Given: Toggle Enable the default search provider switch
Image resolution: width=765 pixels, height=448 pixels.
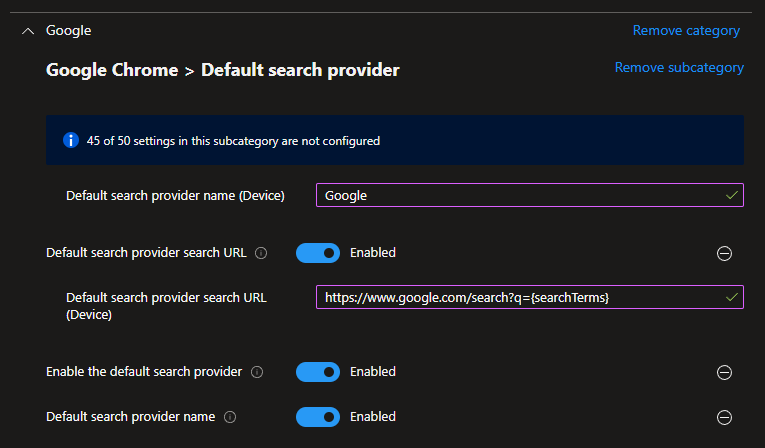Looking at the screenshot, I should click(x=318, y=372).
